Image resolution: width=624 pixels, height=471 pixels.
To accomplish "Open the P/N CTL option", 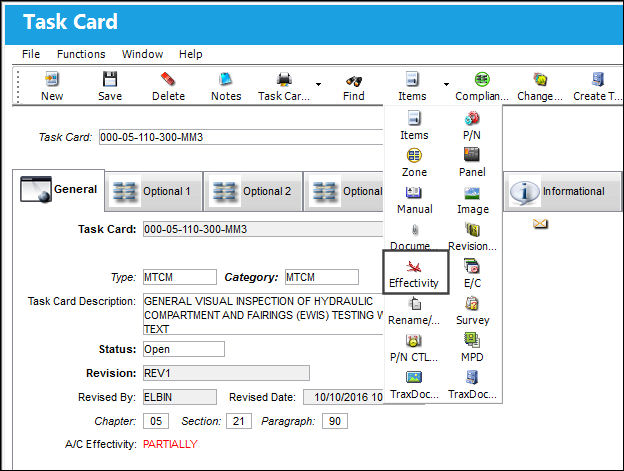I will [414, 348].
